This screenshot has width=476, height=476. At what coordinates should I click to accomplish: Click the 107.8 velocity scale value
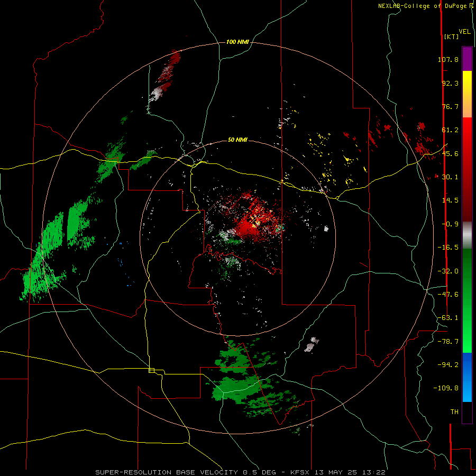[448, 59]
